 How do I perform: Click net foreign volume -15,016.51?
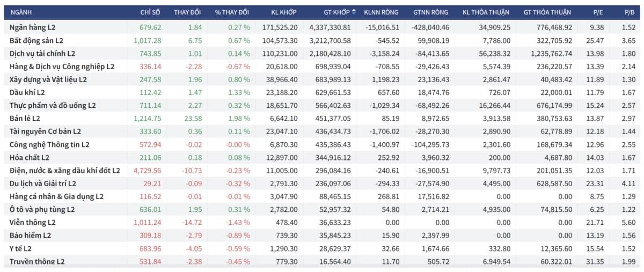(382, 27)
